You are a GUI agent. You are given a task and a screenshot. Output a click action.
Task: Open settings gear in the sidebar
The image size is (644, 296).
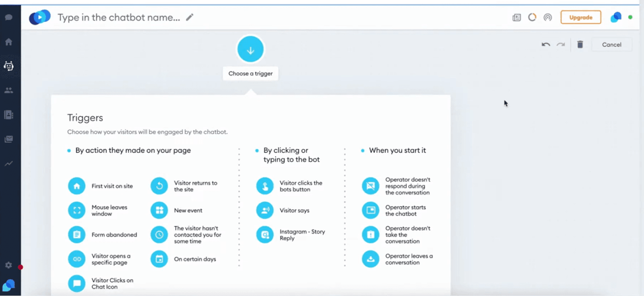8,265
